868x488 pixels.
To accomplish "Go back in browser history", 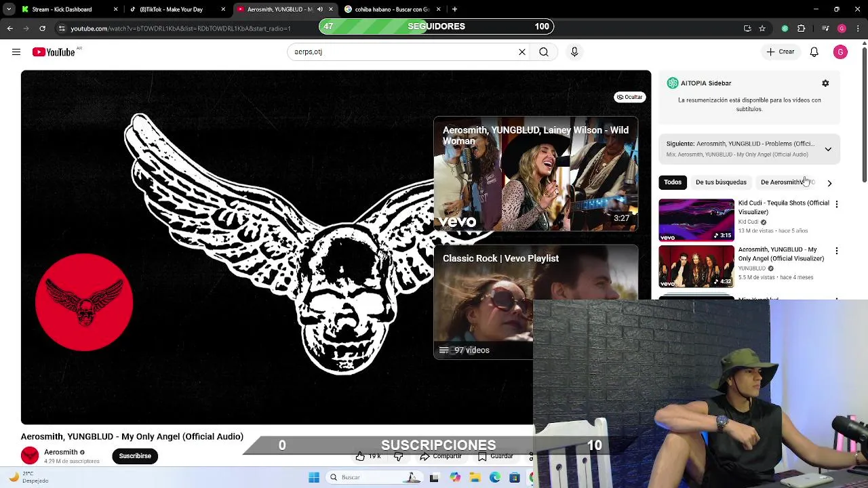I will coord(9,28).
